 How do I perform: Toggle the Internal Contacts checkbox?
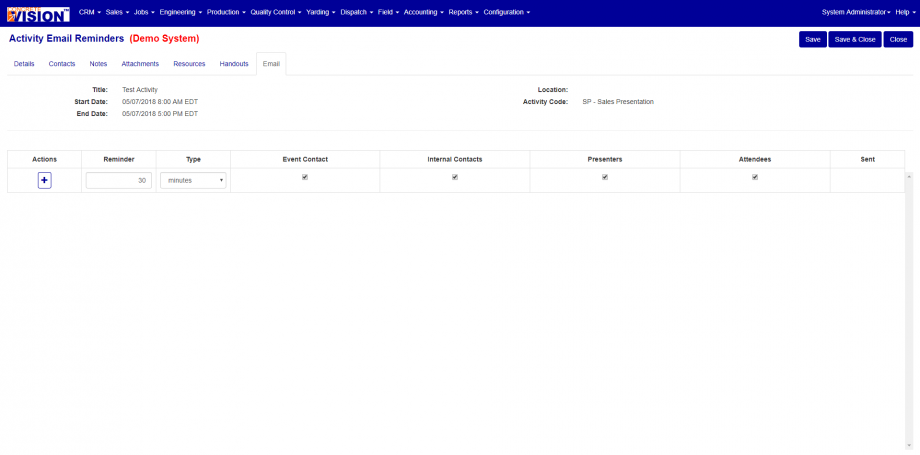455,177
